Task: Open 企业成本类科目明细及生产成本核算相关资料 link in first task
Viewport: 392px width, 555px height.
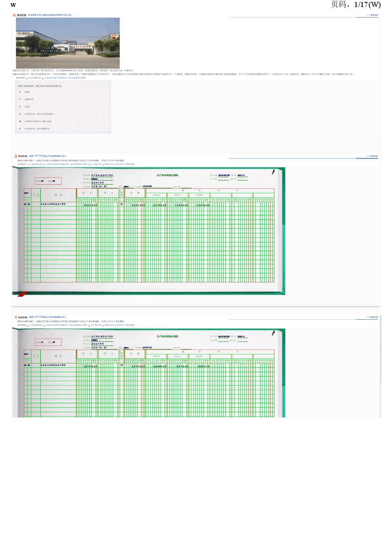Action: 65,78
